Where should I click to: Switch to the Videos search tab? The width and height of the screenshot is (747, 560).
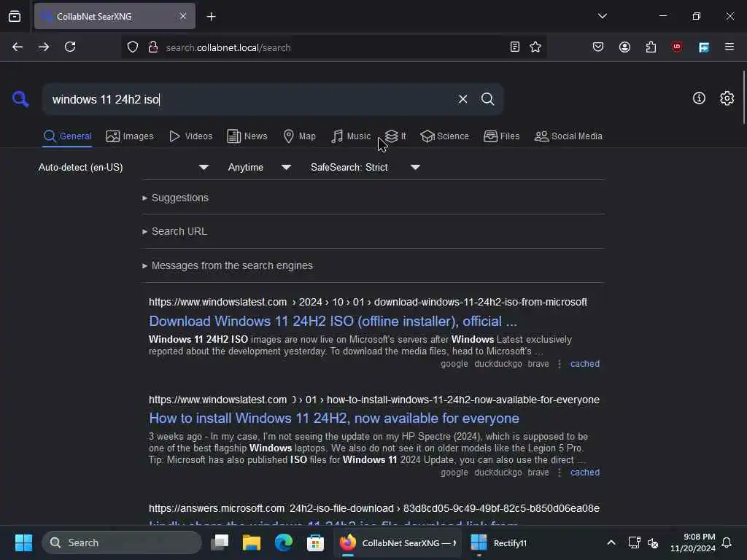pyautogui.click(x=190, y=136)
